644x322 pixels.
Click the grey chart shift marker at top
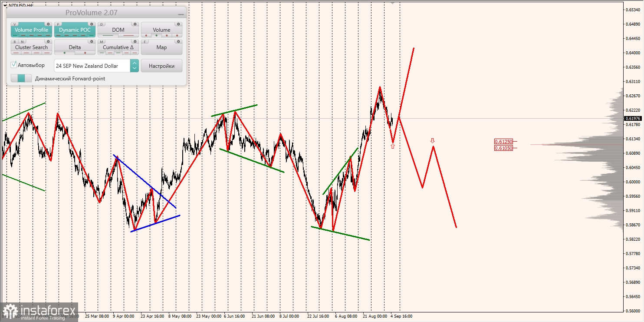click(x=393, y=3)
